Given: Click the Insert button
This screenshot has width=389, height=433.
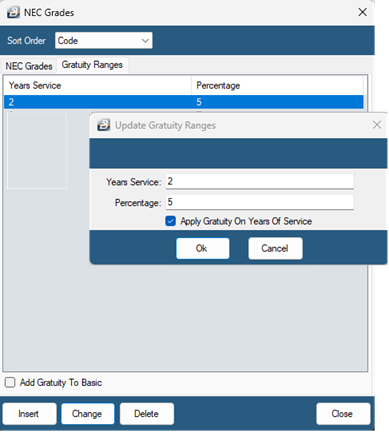Looking at the screenshot, I should [x=29, y=414].
